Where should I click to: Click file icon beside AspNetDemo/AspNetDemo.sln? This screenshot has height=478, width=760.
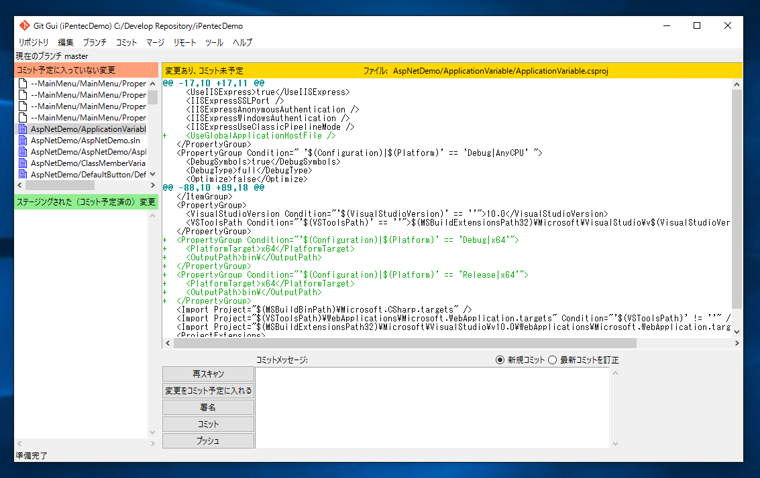tap(22, 140)
